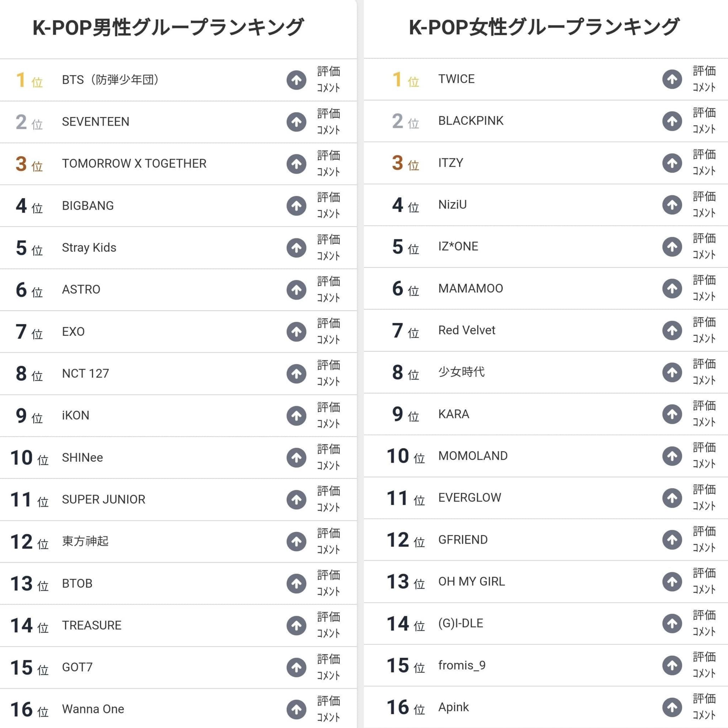Upvote (G)I-DLE via its arrow icon

[672, 623]
